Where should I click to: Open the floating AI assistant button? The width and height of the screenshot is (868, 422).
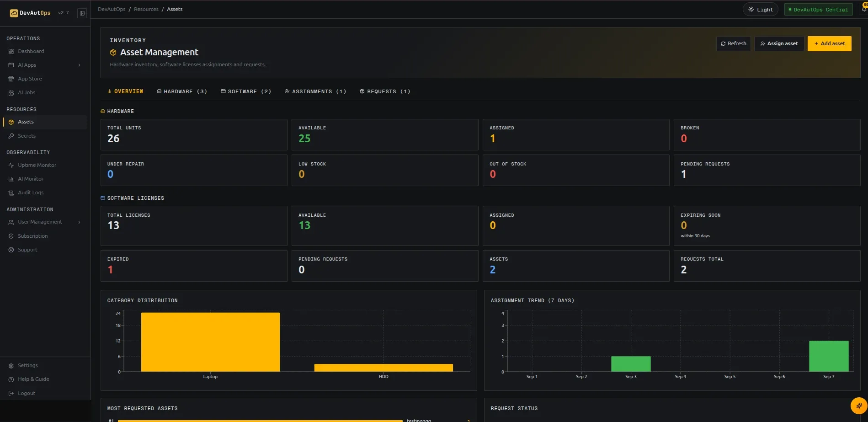pyautogui.click(x=858, y=406)
